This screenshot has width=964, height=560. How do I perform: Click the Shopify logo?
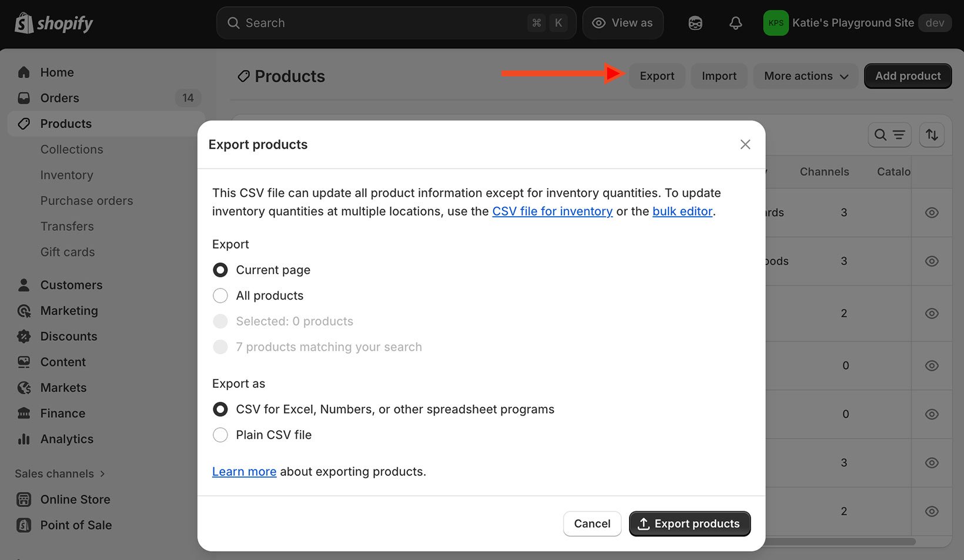coord(53,23)
